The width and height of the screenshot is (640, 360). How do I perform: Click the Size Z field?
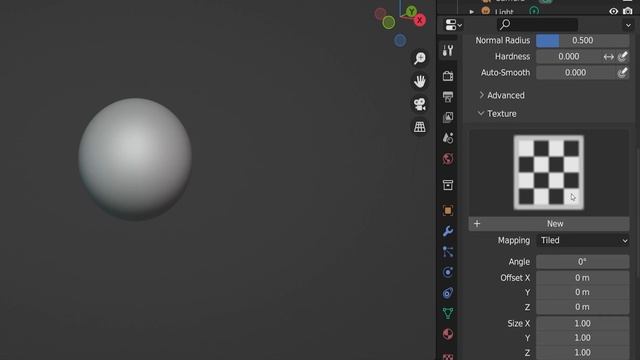click(x=582, y=353)
